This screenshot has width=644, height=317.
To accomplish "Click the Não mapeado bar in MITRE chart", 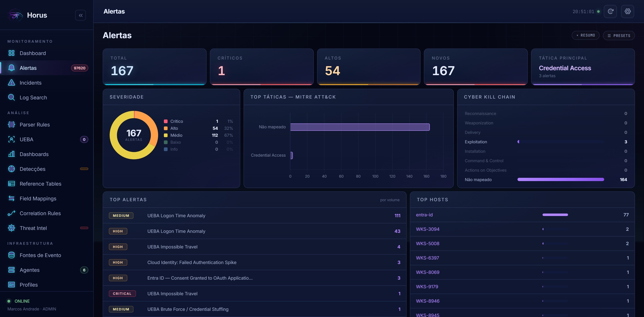I will tap(360, 127).
